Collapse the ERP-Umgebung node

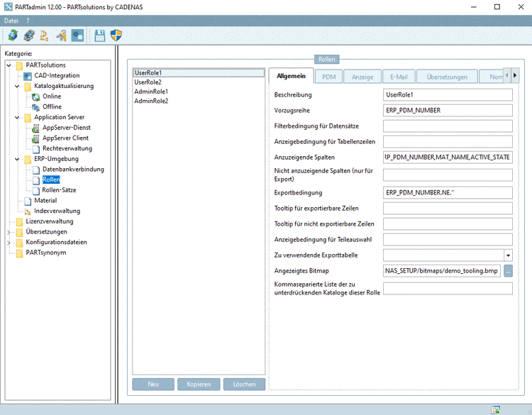tap(17, 159)
